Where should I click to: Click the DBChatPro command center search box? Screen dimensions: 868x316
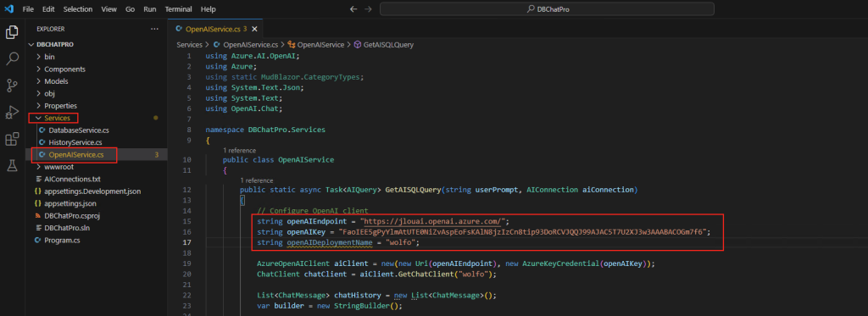coord(547,9)
